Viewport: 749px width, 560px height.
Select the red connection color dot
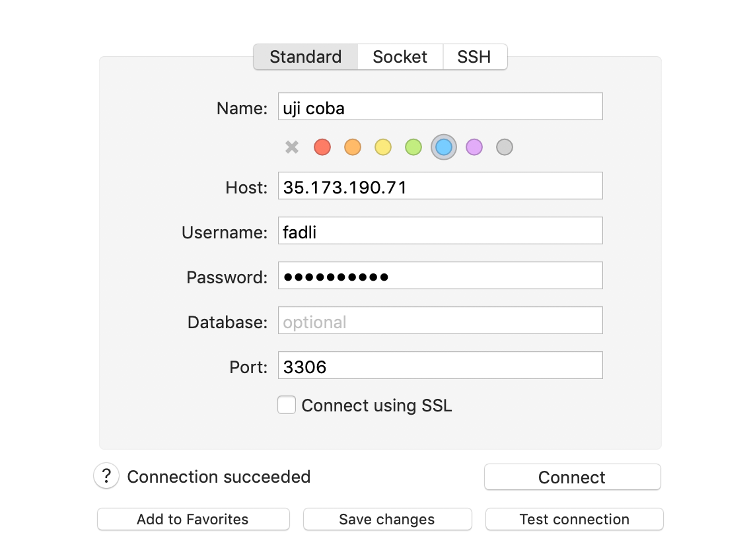tap(322, 147)
